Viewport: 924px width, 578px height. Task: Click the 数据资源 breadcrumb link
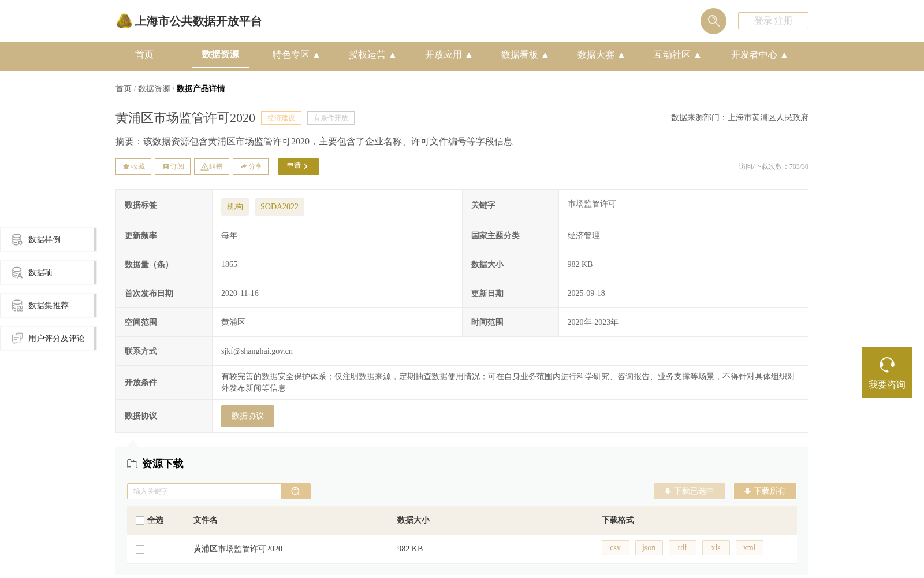(154, 88)
